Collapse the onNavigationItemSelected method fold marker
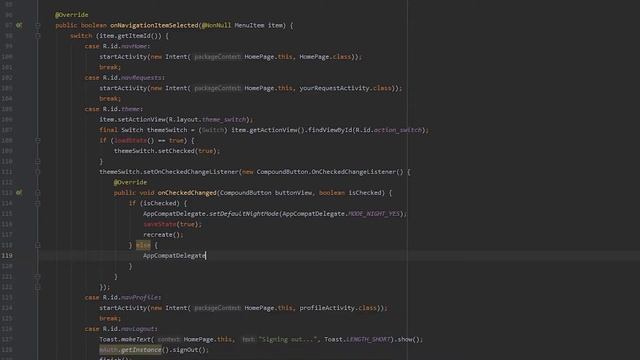The height and width of the screenshot is (360, 640). tap(37, 25)
